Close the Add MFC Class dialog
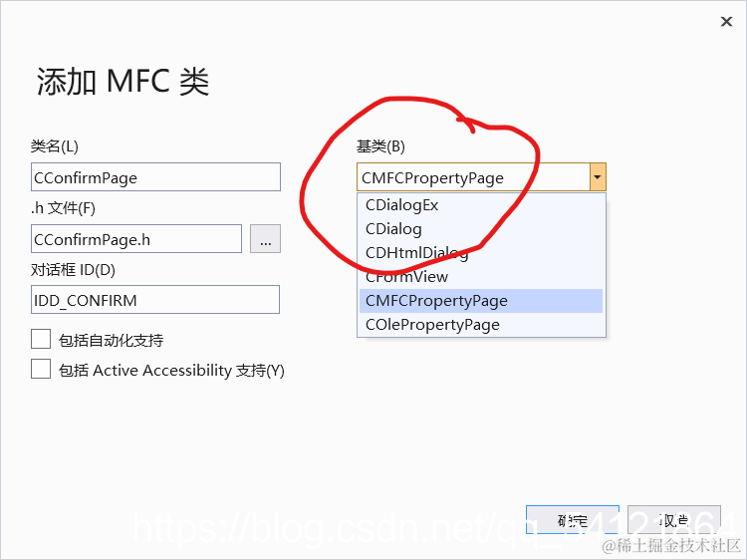This screenshot has width=747, height=560. [726, 22]
